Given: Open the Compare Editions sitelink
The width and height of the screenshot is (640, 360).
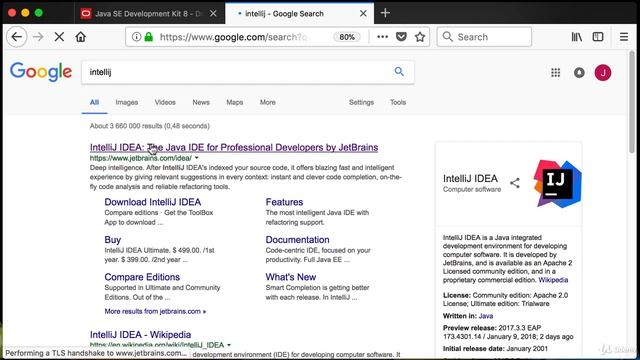Looking at the screenshot, I should [x=142, y=277].
